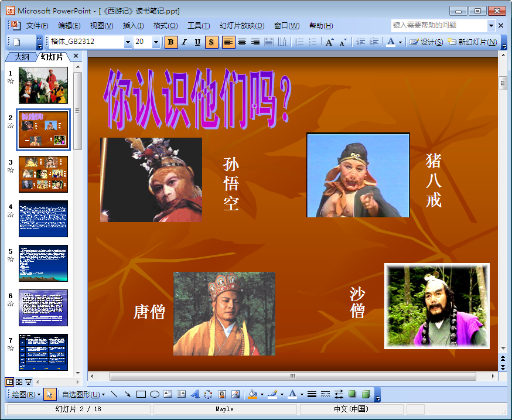Insert Clip Art icon
Screen dimensions: 512x420
coord(222,394)
